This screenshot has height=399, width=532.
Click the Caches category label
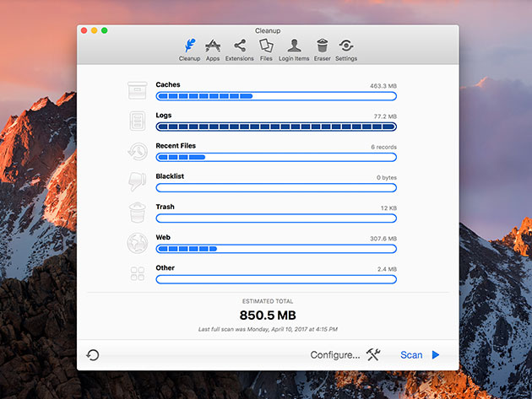(x=168, y=84)
